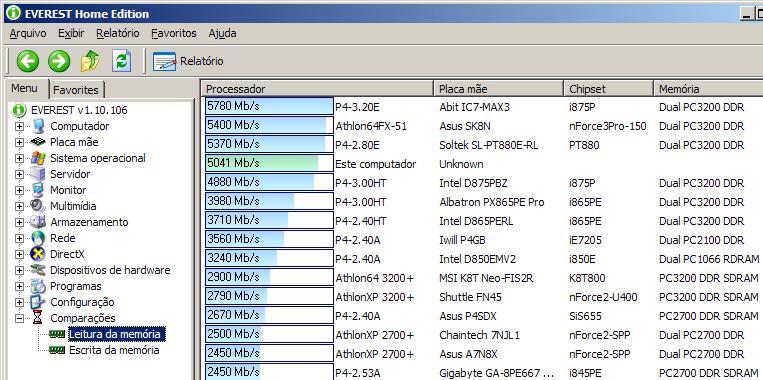Expand the Placa mãe tree node
The height and width of the screenshot is (380, 763).
click(x=19, y=143)
